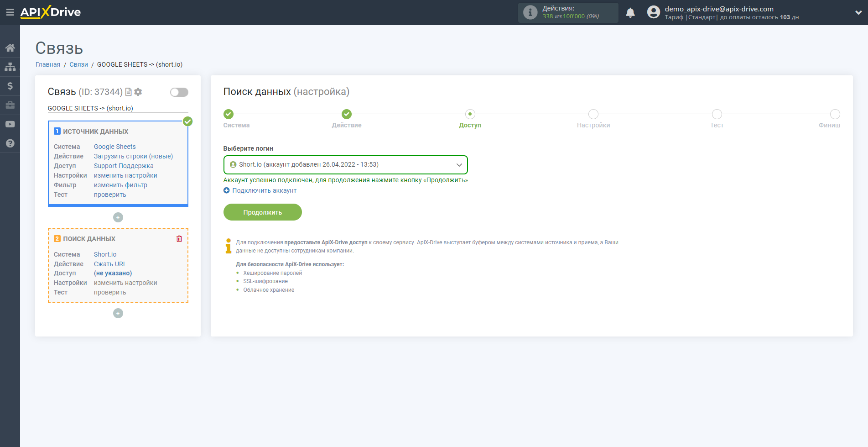Click Connect account plus link
This screenshot has width=868, height=447.
pos(260,190)
